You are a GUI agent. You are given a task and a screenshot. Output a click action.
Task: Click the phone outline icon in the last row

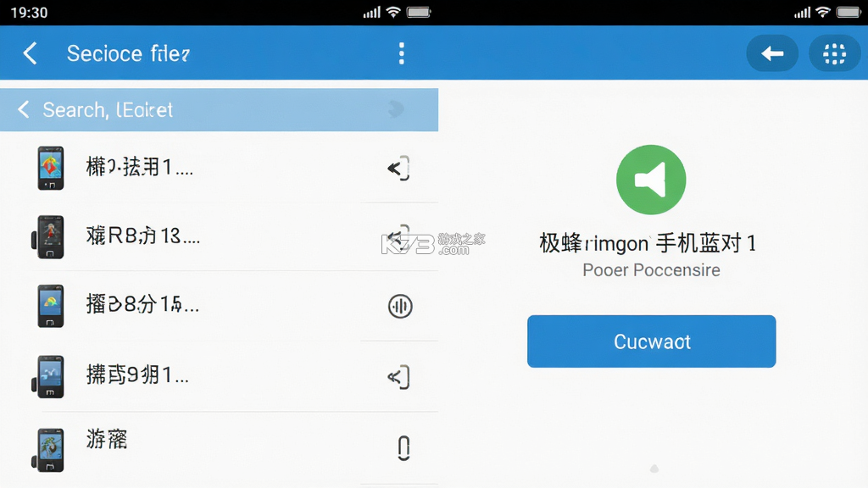(403, 448)
